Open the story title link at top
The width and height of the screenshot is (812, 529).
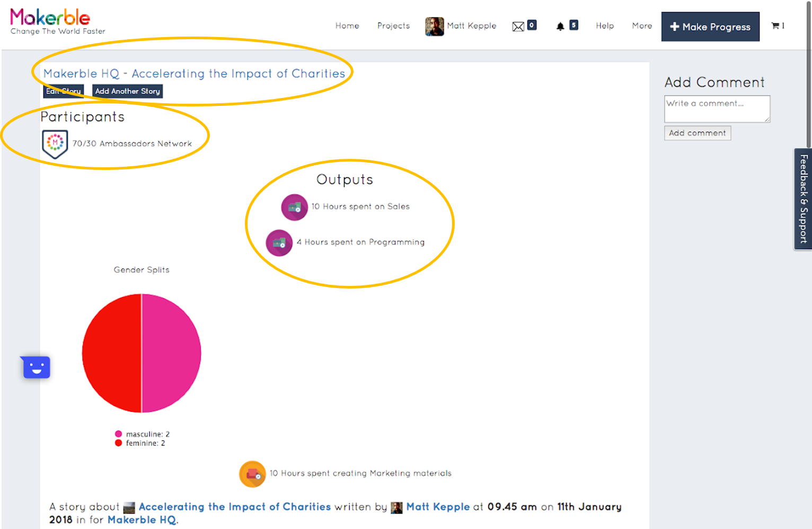tap(194, 74)
